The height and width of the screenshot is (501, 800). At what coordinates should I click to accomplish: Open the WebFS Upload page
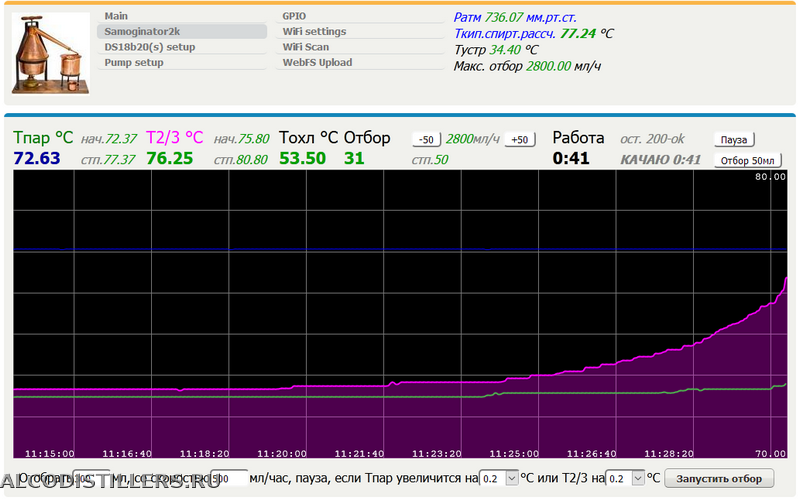360,62
